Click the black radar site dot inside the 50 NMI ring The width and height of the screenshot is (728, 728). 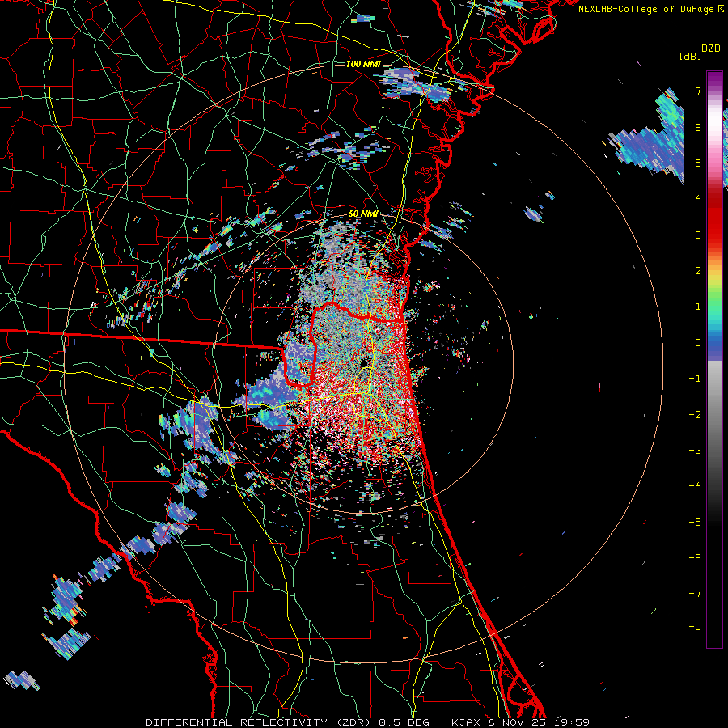(363, 363)
